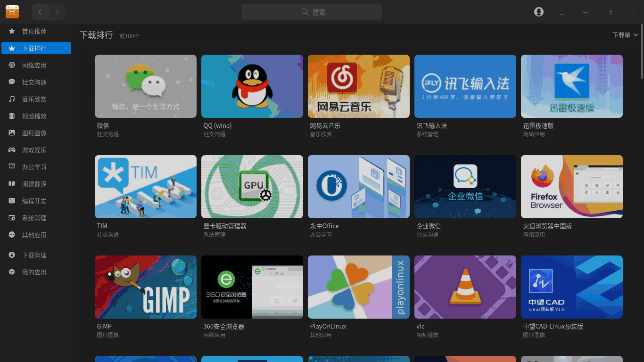Go back with the left arrow button
Image resolution: width=644 pixels, height=362 pixels.
pyautogui.click(x=40, y=12)
